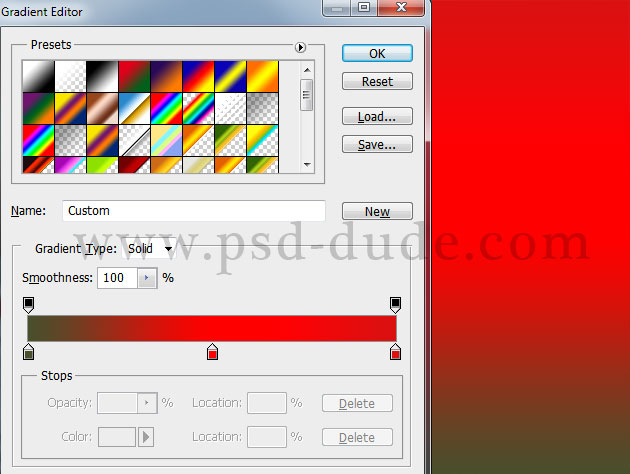Viewport: 630px width, 474px height.
Task: Click Save... to store gradients
Action: pyautogui.click(x=377, y=145)
